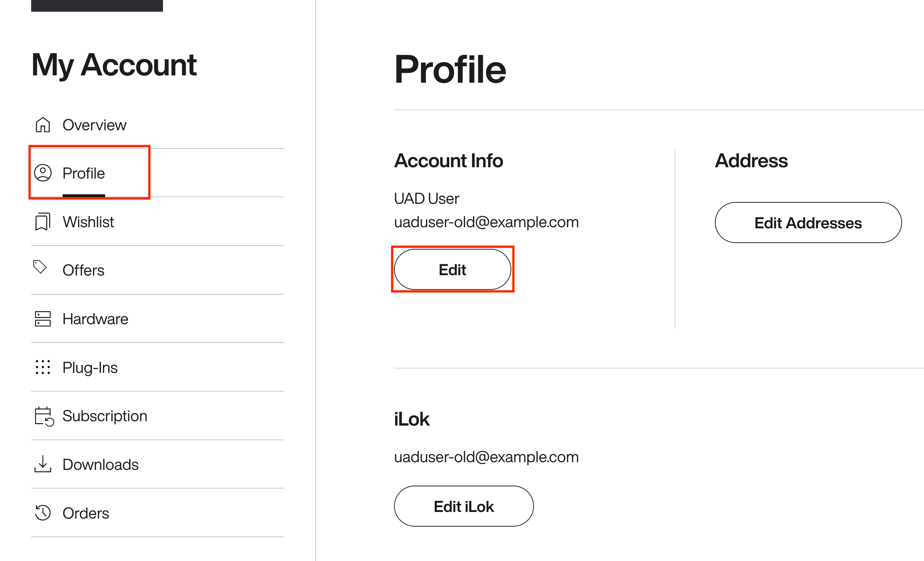Click the Overview home icon
Viewport: 924px width, 561px height.
(x=43, y=125)
